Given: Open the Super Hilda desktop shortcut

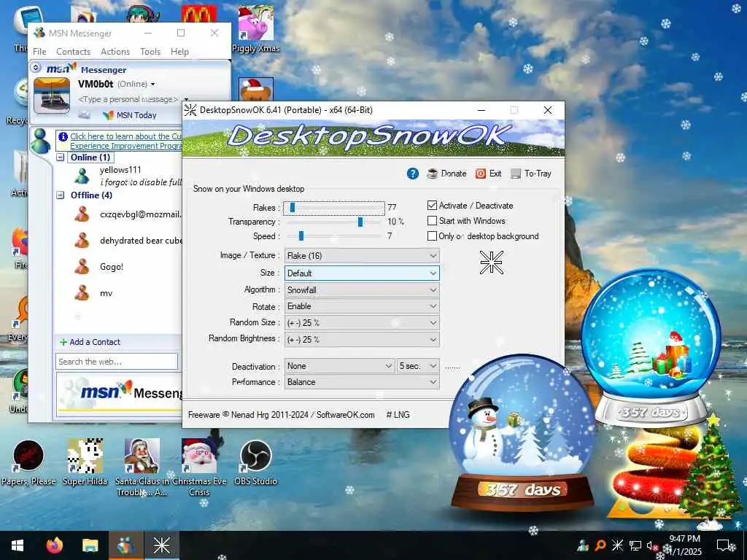Looking at the screenshot, I should click(85, 463).
